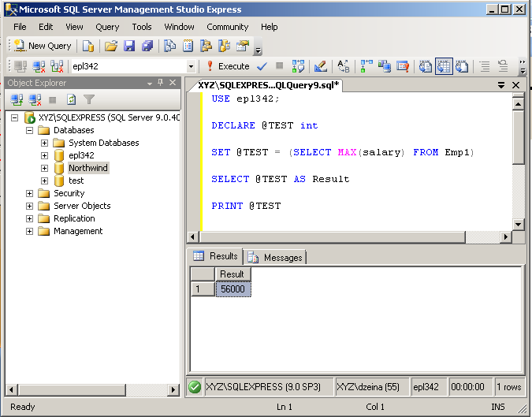Uncomment the selected lines icon
The width and height of the screenshot is (532, 417).
[503, 66]
